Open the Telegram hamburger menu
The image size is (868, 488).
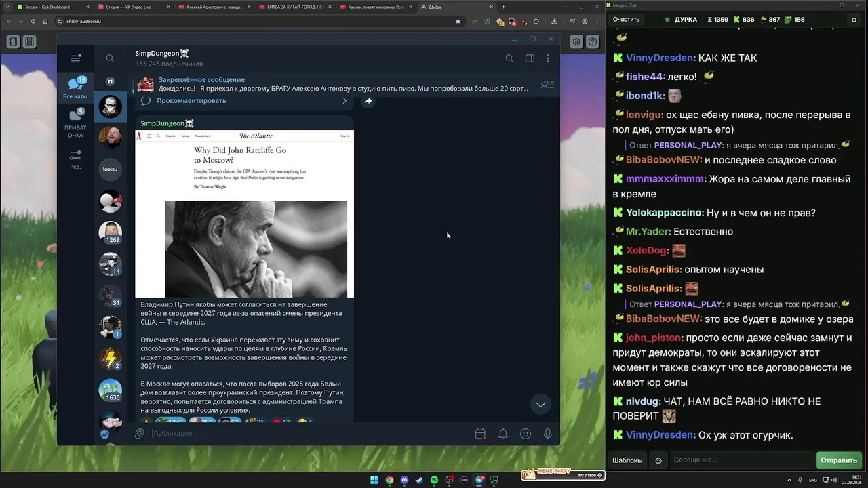75,58
